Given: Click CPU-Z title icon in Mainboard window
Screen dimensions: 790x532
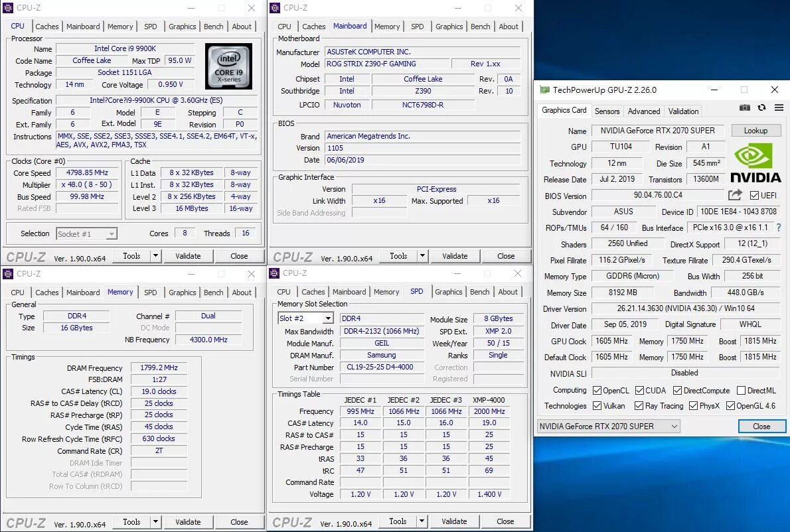Looking at the screenshot, I should pyautogui.click(x=275, y=7).
